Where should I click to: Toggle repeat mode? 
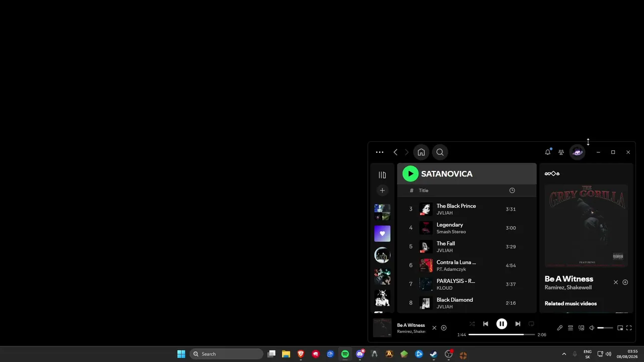pos(531,324)
